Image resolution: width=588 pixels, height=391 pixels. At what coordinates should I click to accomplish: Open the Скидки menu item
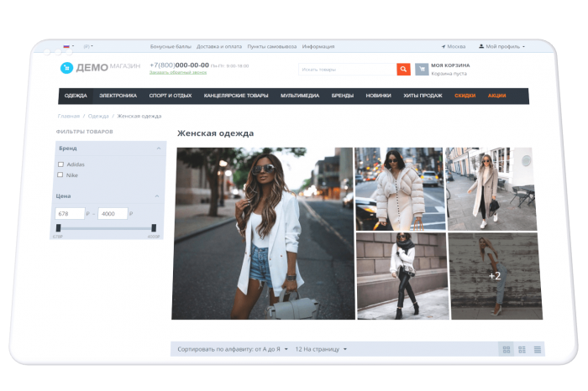(x=465, y=96)
